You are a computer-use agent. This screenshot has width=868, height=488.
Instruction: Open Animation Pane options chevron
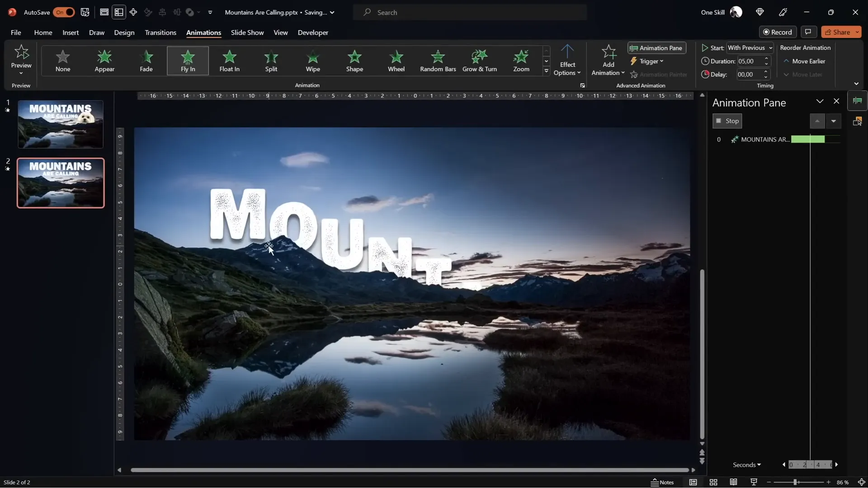820,101
